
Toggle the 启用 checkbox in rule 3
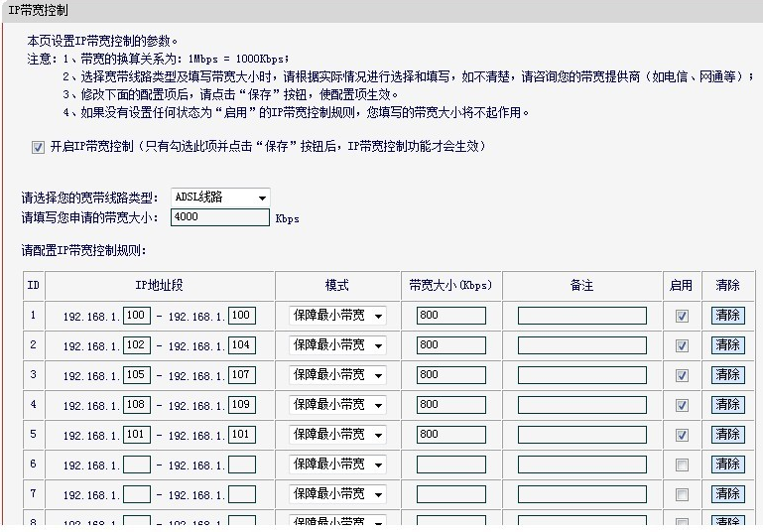click(682, 375)
